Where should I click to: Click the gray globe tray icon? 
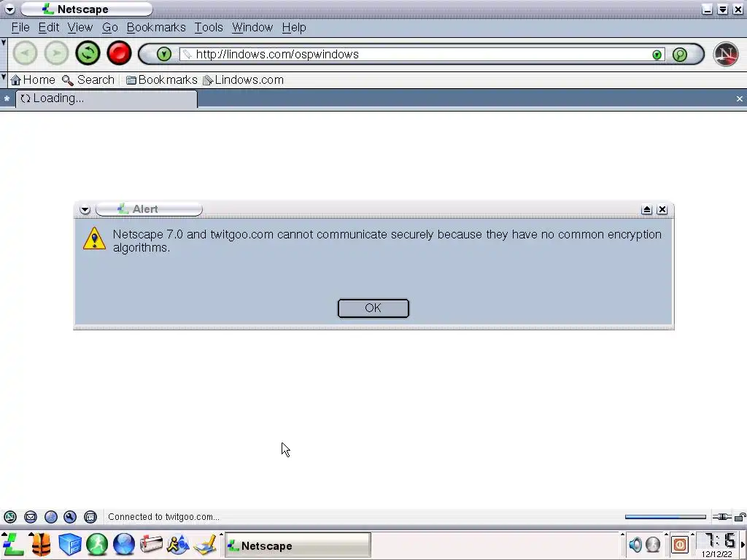(x=653, y=544)
